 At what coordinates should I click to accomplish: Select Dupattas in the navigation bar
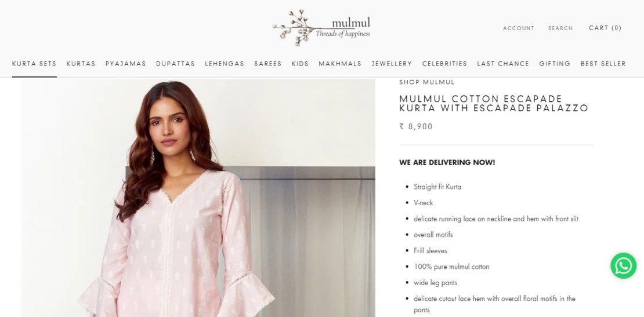175,64
